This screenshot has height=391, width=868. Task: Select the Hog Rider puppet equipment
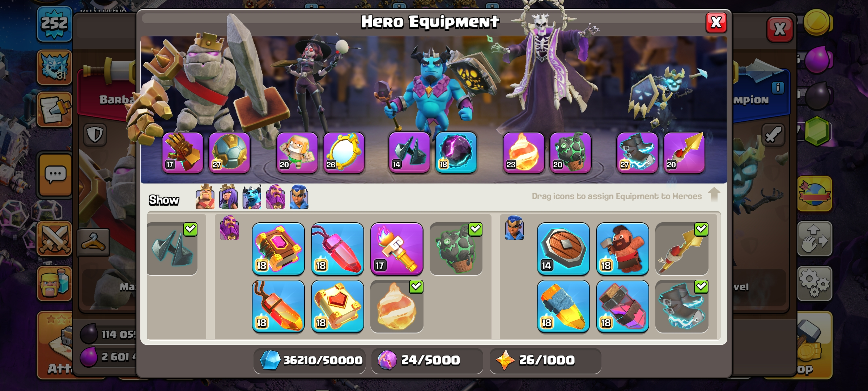tap(622, 249)
